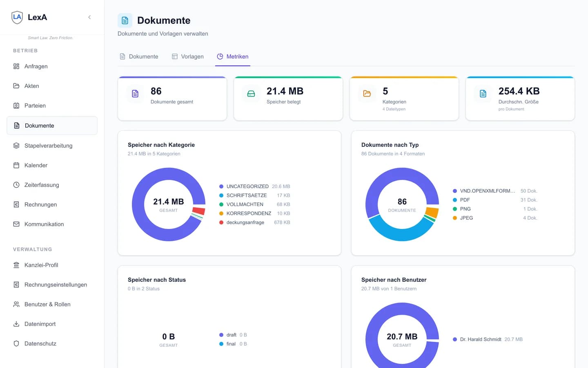The height and width of the screenshot is (368, 588).
Task: Open the Kanzlei-Profil page
Action: click(x=41, y=265)
